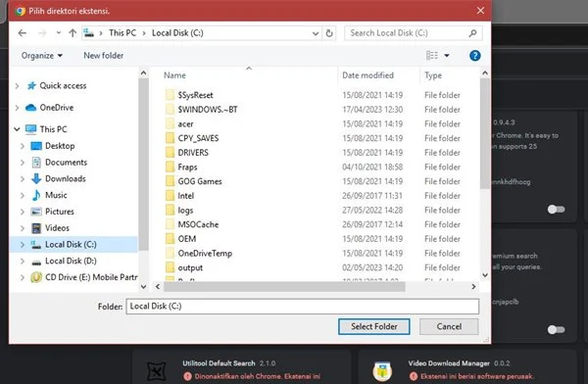Click the navigation pane scrollbar thumb
Screen dimensions: 588x384
143,164
